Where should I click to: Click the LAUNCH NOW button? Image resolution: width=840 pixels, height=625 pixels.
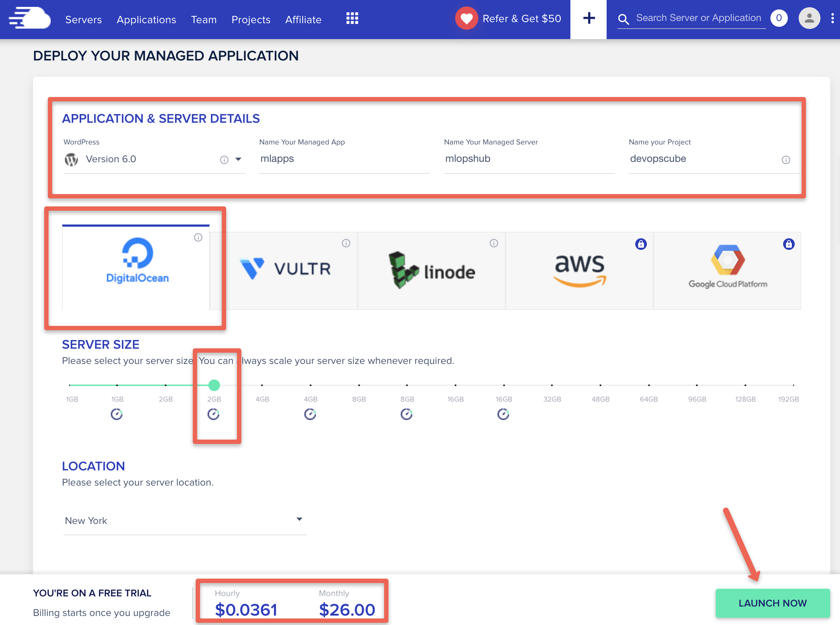(772, 603)
